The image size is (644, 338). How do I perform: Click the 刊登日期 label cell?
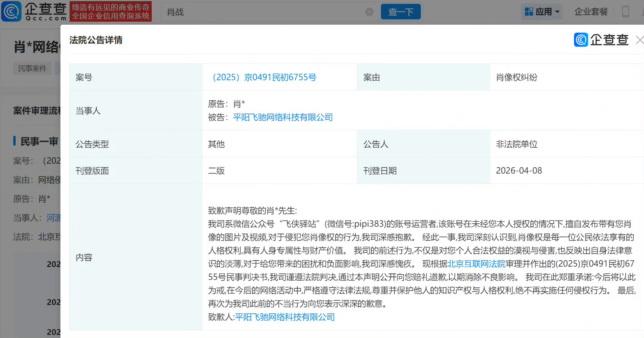tap(424, 171)
